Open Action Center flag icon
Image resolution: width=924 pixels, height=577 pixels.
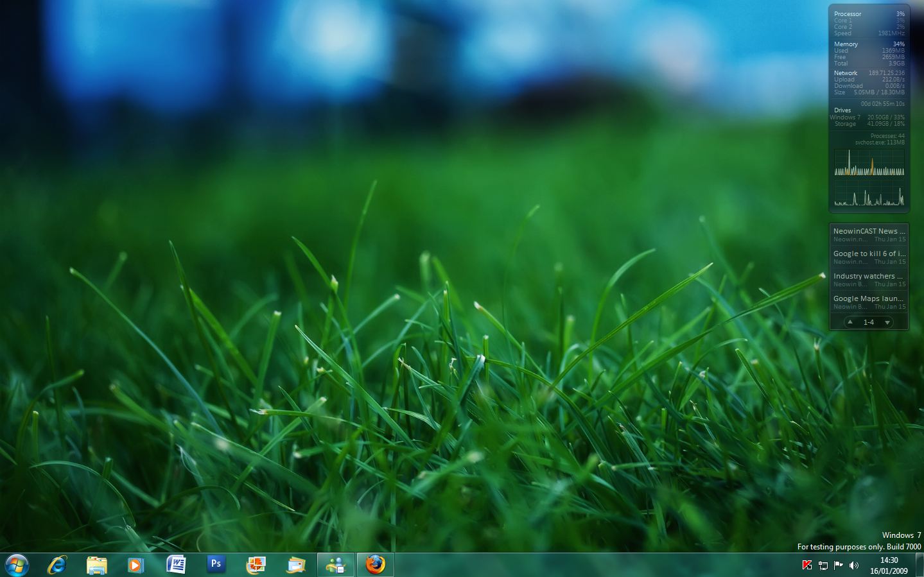838,565
